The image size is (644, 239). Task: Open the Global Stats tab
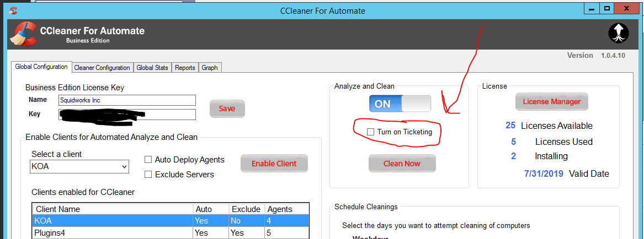pos(152,68)
